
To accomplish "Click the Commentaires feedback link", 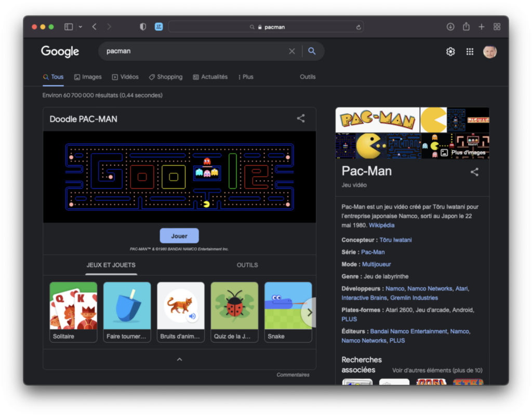I will 293,374.
